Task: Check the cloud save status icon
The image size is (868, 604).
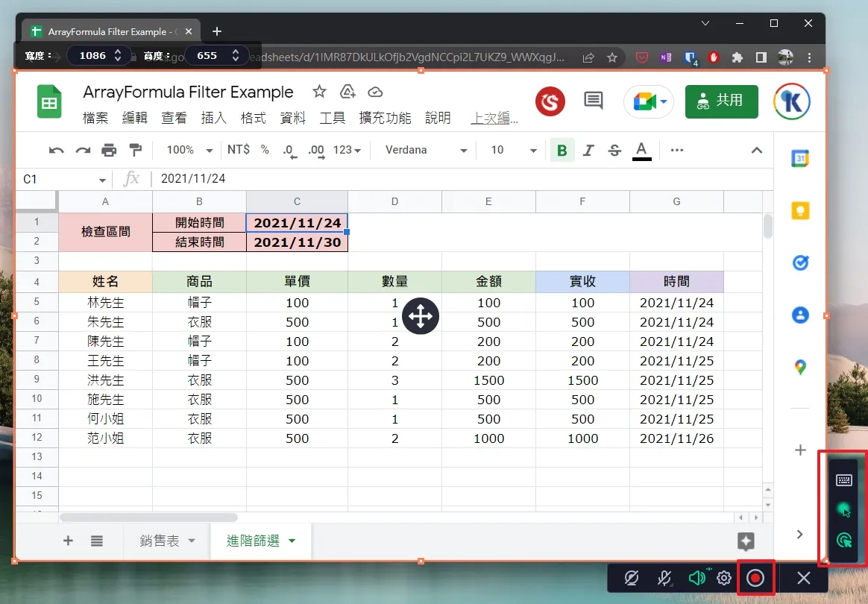Action: [375, 92]
